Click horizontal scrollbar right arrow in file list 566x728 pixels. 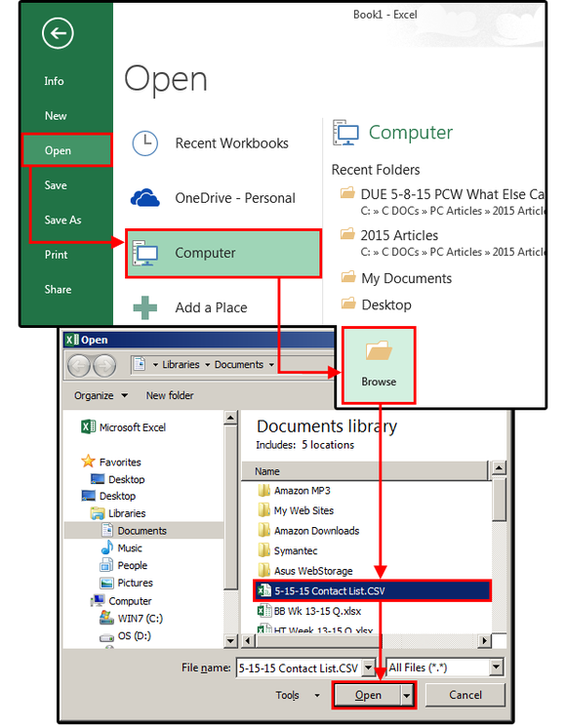click(484, 641)
